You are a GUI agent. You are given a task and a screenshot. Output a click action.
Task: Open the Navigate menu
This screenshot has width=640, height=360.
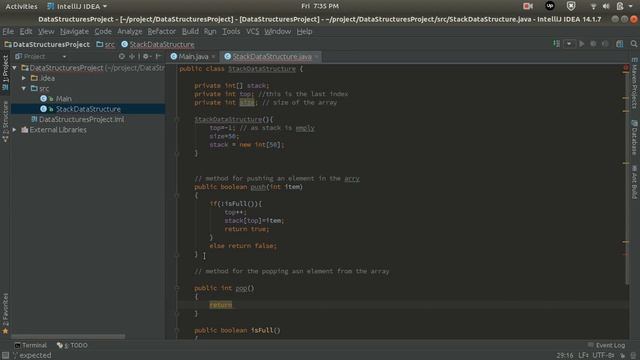(x=74, y=31)
